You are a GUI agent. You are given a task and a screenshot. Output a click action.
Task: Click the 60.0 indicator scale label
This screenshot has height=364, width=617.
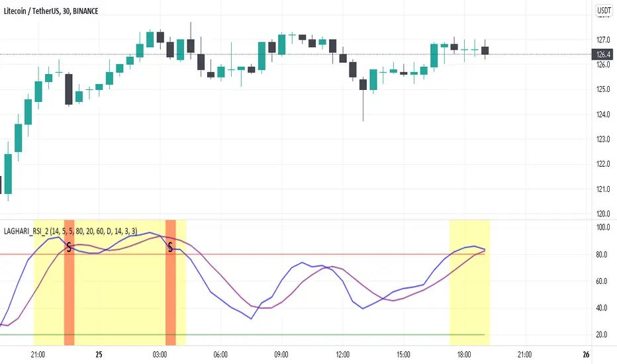click(602, 281)
